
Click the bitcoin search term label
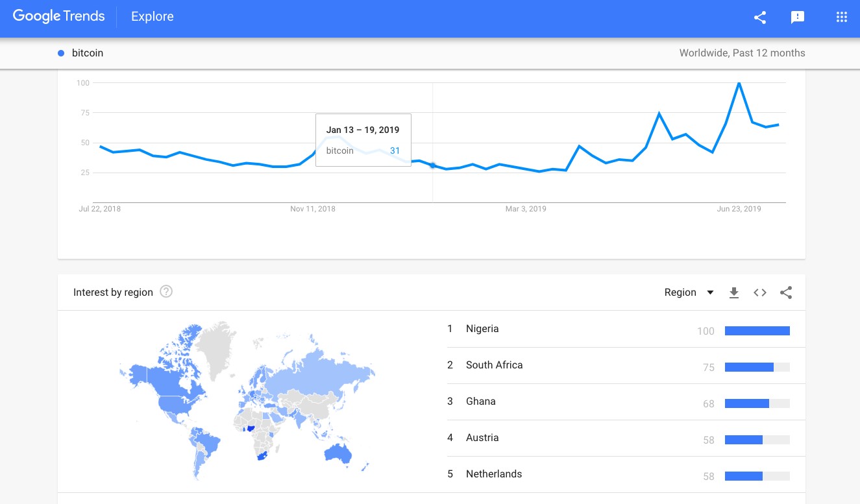[88, 53]
